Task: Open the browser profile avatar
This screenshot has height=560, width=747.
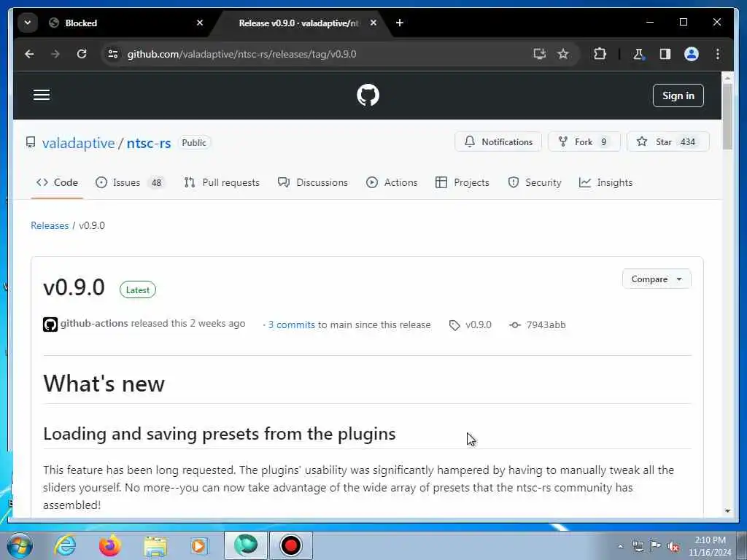Action: point(692,54)
